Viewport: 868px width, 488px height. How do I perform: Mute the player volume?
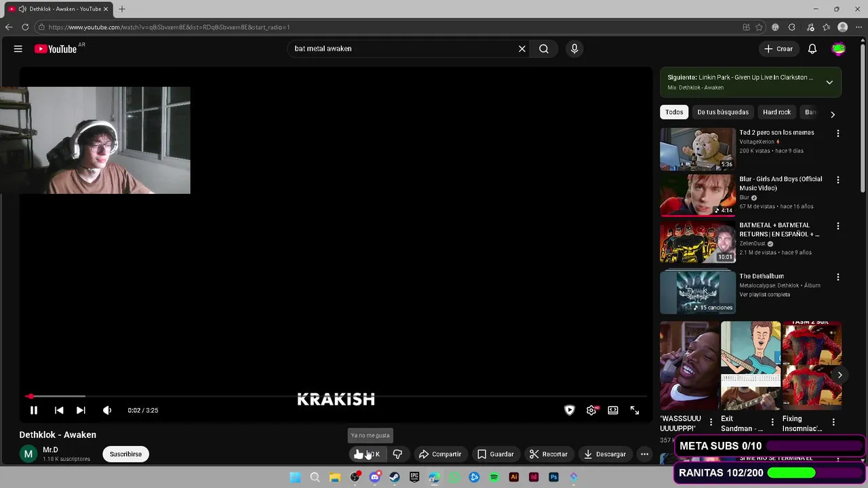pos(106,410)
